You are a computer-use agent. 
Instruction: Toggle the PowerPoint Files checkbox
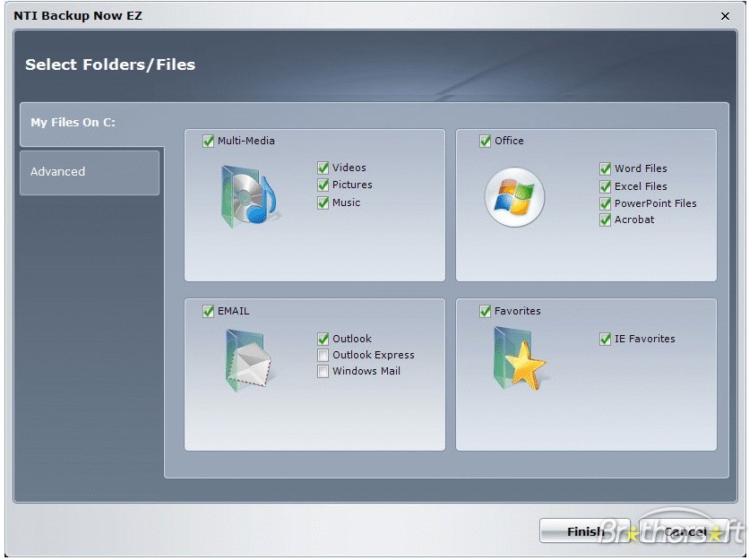tap(606, 203)
